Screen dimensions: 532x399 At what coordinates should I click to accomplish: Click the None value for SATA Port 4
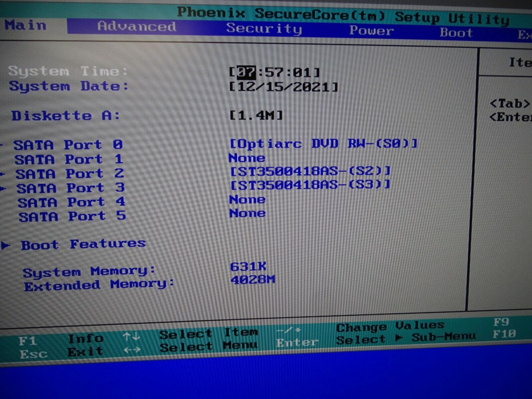pos(247,200)
